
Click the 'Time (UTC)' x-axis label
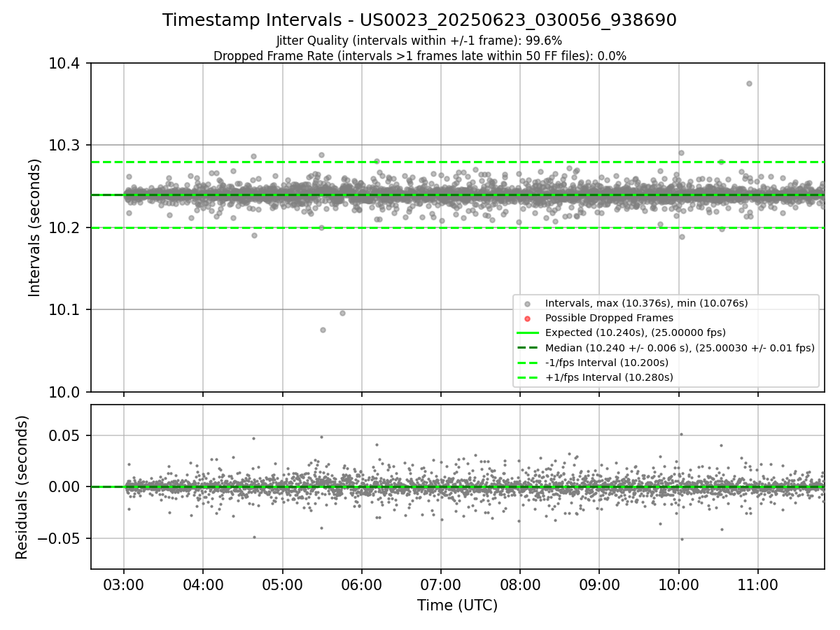tap(457, 605)
